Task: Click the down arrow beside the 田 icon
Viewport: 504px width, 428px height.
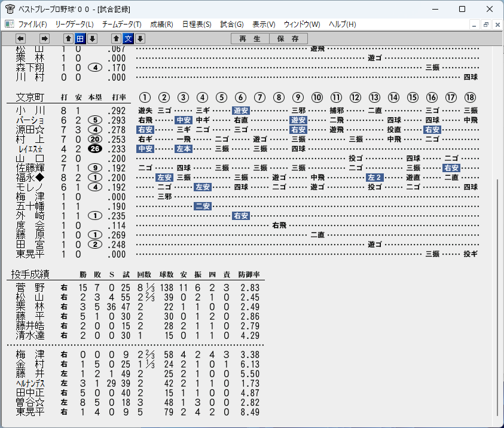Action: pos(92,39)
